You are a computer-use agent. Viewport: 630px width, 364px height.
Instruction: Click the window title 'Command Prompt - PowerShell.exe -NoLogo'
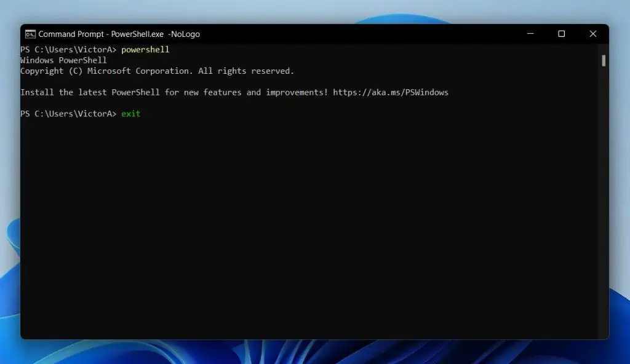(x=119, y=34)
